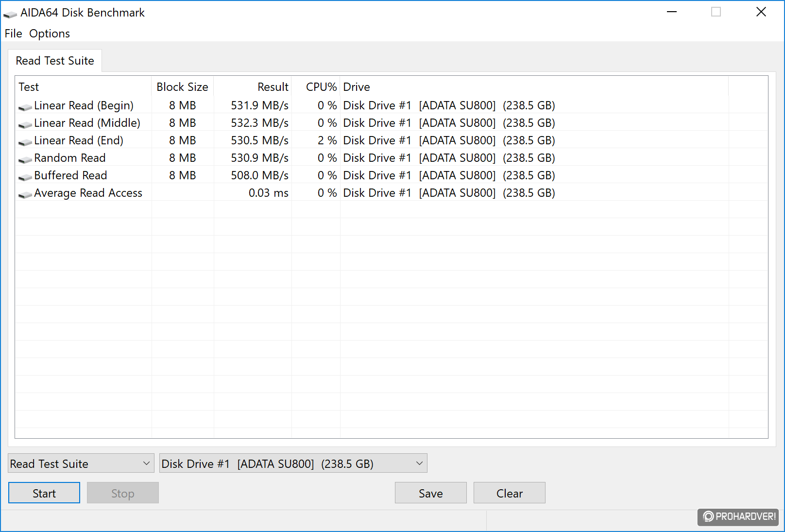
Task: Open the Options menu
Action: [x=50, y=34]
